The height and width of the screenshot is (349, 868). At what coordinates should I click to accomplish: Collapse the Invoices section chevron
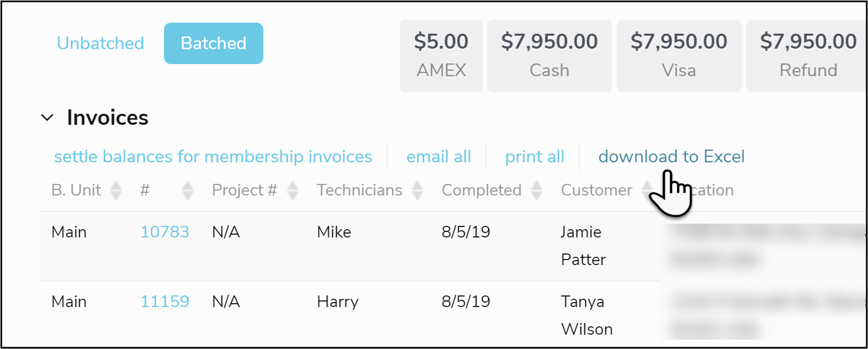pos(47,118)
